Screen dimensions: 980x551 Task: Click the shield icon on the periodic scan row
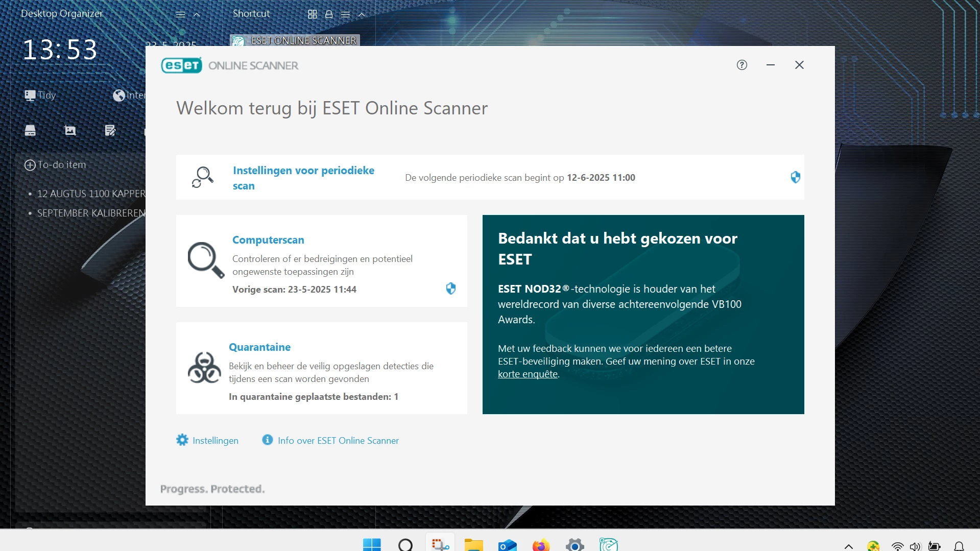coord(795,177)
